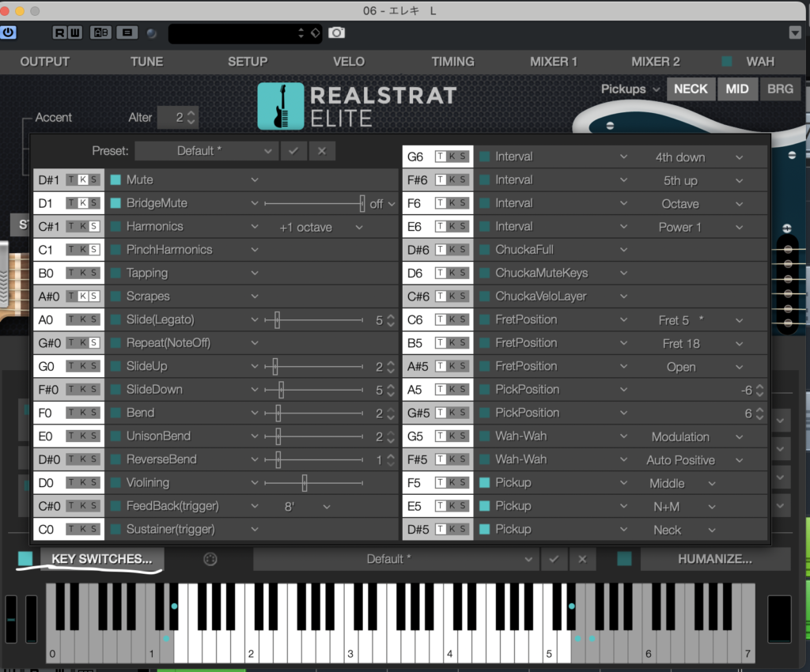The height and width of the screenshot is (672, 810).
Task: Click the PickPosition -6 stepper arrows
Action: click(x=759, y=390)
